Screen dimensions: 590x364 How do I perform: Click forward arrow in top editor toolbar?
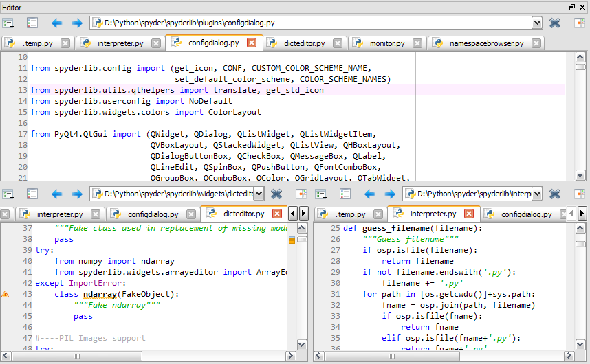77,23
